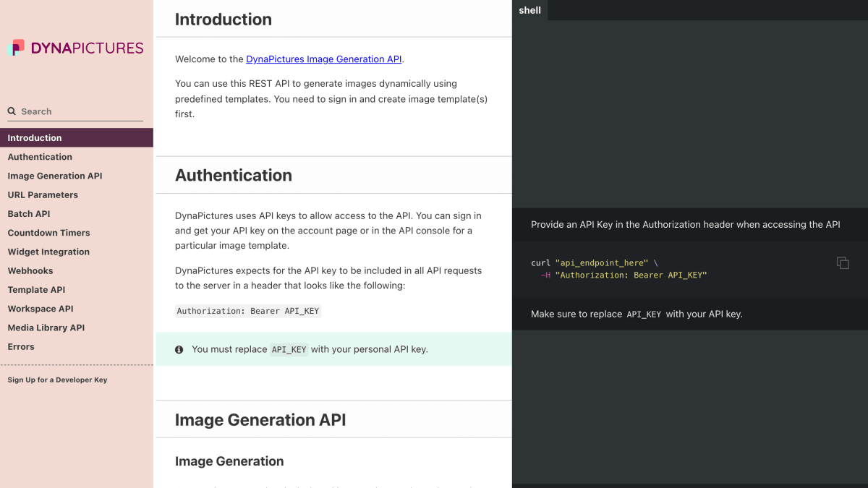
Task: Click 'DynaPictures uses API keys' paragraph
Action: click(328, 231)
